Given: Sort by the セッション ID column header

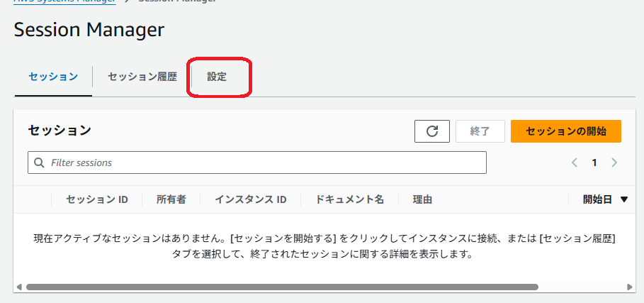Looking at the screenshot, I should click(96, 200).
